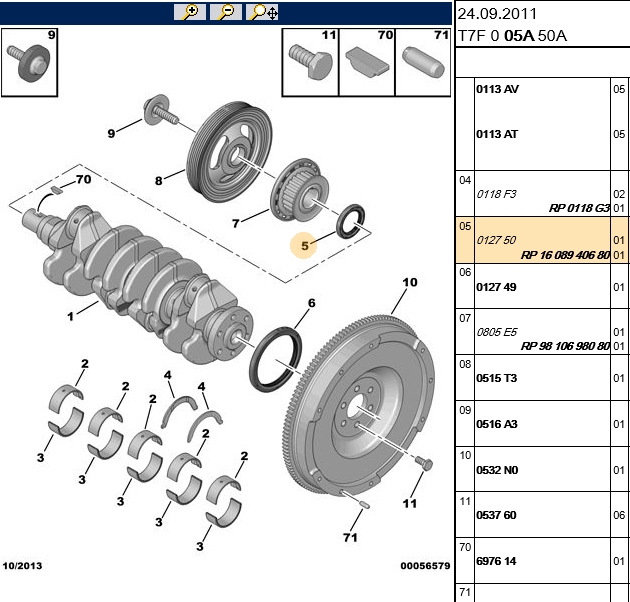This screenshot has height=602, width=630.
Task: Click row index 06 in parts table
Action: (465, 272)
